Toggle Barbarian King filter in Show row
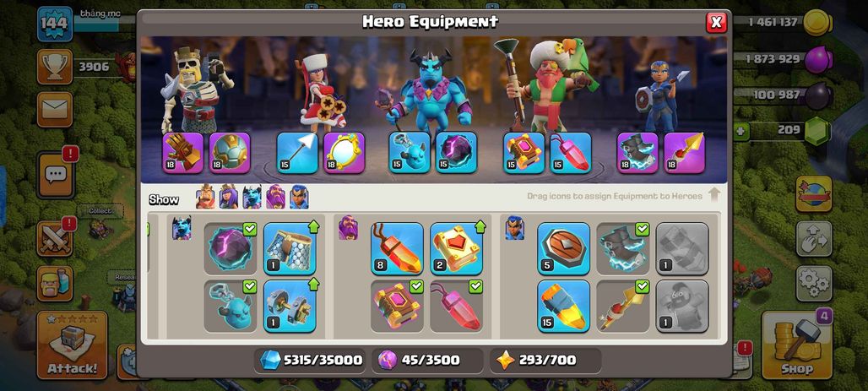 click(205, 197)
